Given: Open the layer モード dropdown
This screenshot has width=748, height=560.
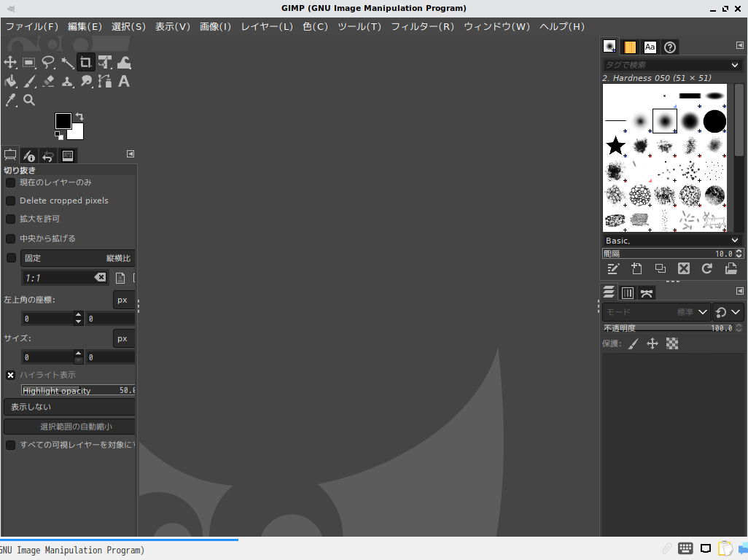Looking at the screenshot, I should [x=656, y=312].
